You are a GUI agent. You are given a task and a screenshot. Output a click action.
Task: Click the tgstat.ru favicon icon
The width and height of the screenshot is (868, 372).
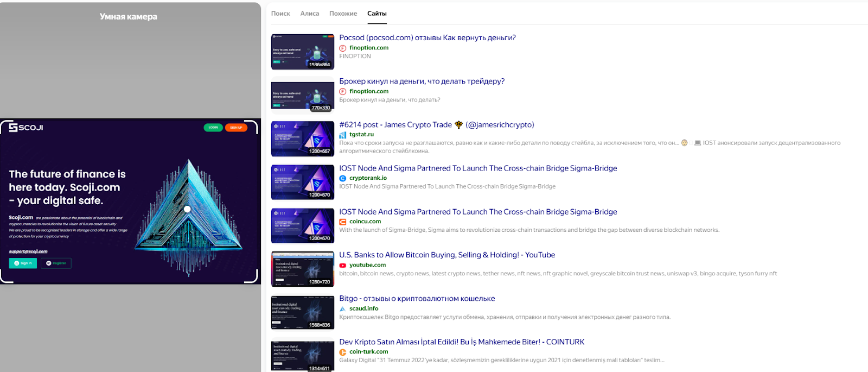tap(342, 135)
